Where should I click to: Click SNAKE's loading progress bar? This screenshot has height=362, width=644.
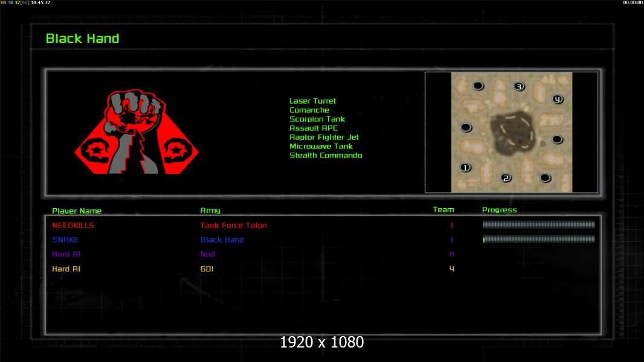[539, 239]
